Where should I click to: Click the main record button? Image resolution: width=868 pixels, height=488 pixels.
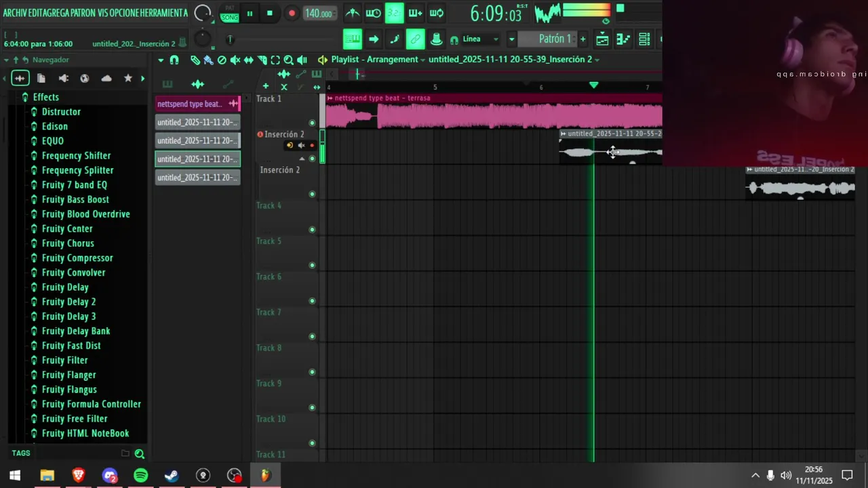point(292,14)
